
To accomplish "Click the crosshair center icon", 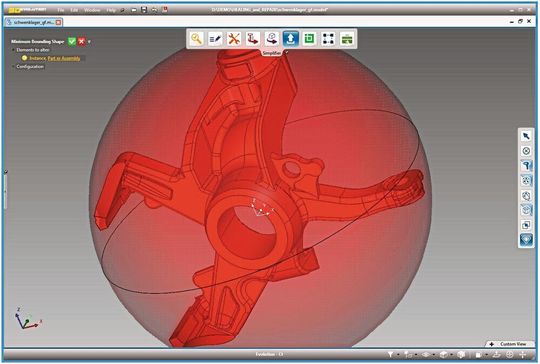I will 510,354.
